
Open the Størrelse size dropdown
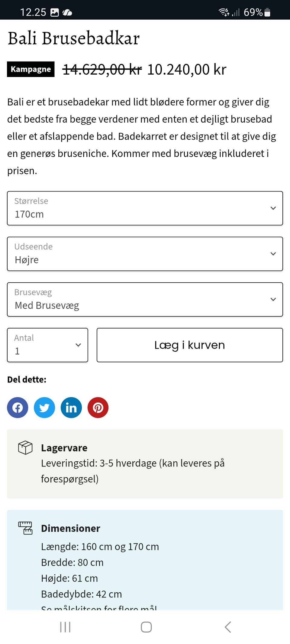145,208
